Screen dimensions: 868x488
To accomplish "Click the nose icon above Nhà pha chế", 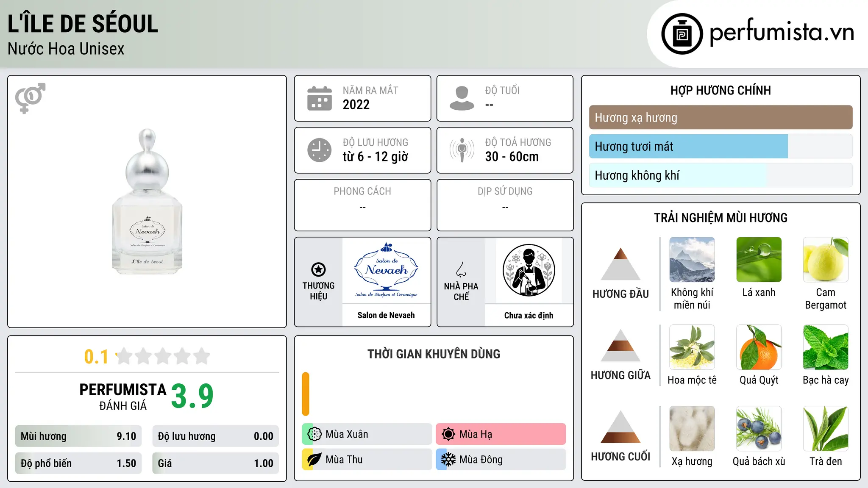I will pos(461,269).
